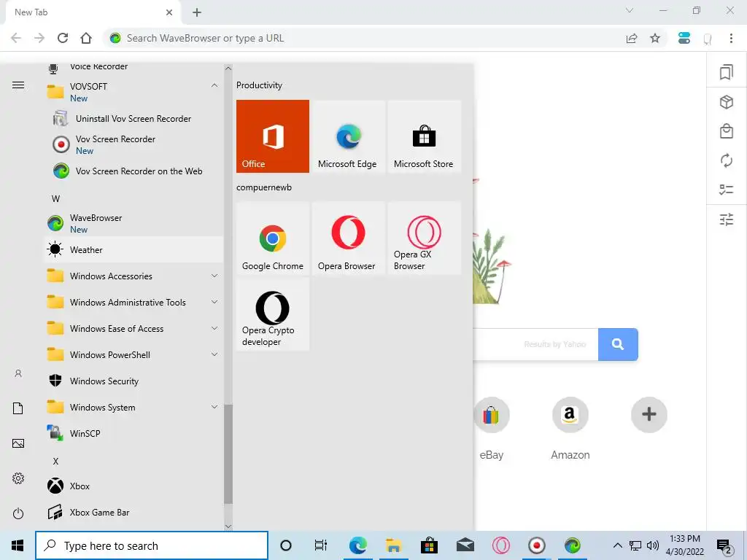Viewport: 747px width, 560px height.
Task: Click the taskbar search box
Action: (152, 545)
